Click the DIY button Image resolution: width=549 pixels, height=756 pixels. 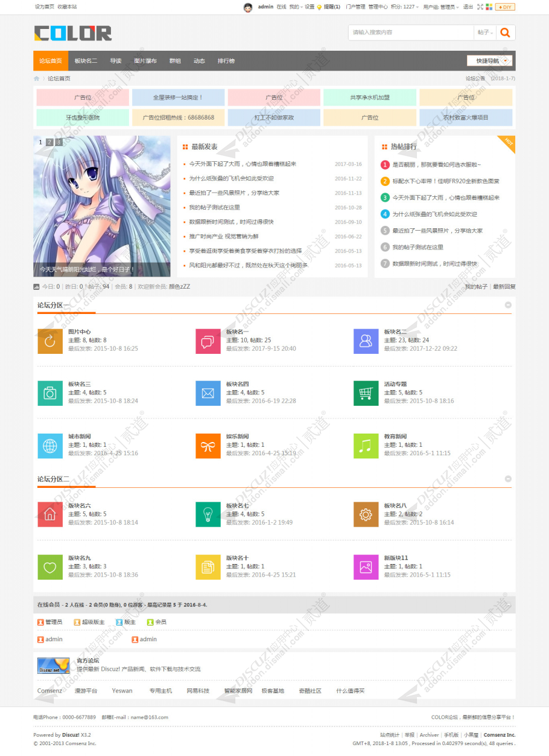tap(505, 7)
